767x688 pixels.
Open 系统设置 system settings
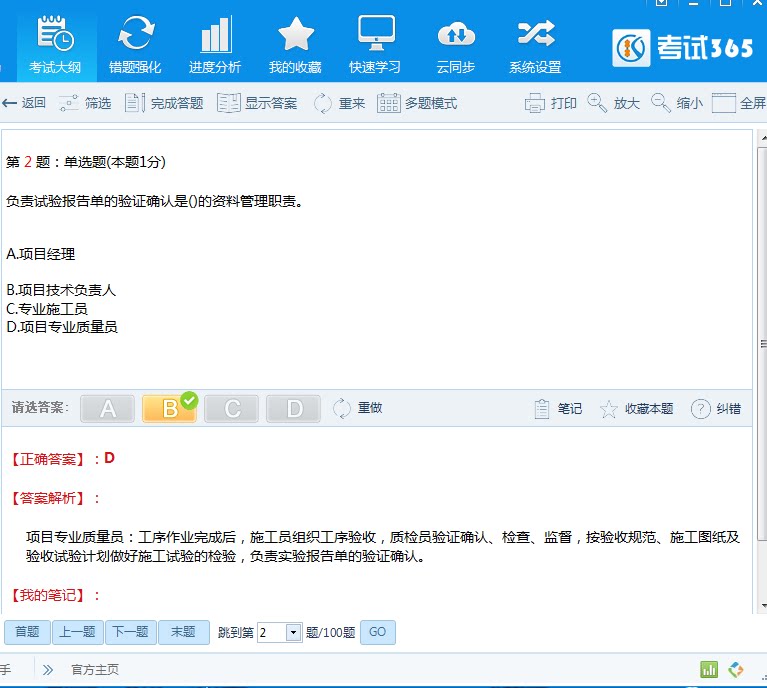tap(535, 46)
